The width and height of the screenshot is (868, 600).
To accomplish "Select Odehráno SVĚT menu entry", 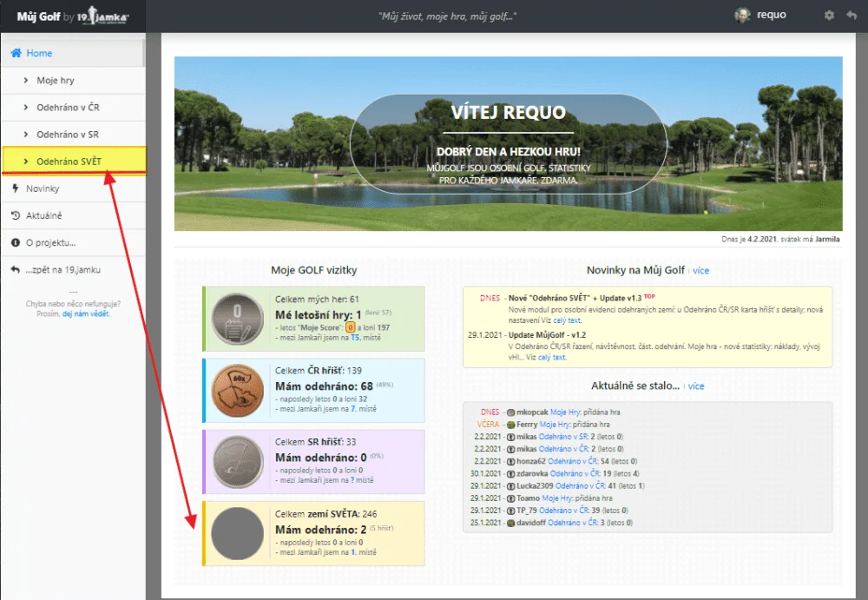I will (x=74, y=162).
